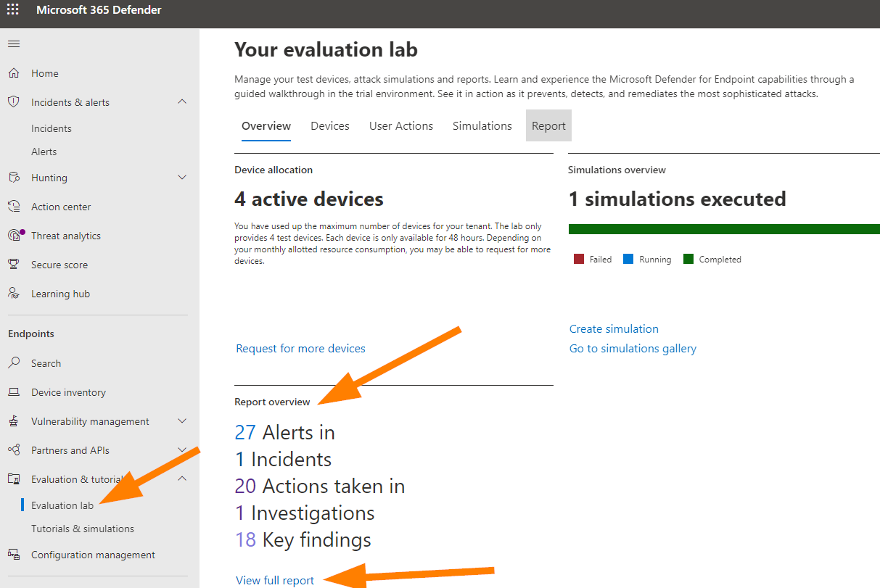The image size is (880, 588).
Task: Click the green completed simulations bar
Action: tap(724, 229)
